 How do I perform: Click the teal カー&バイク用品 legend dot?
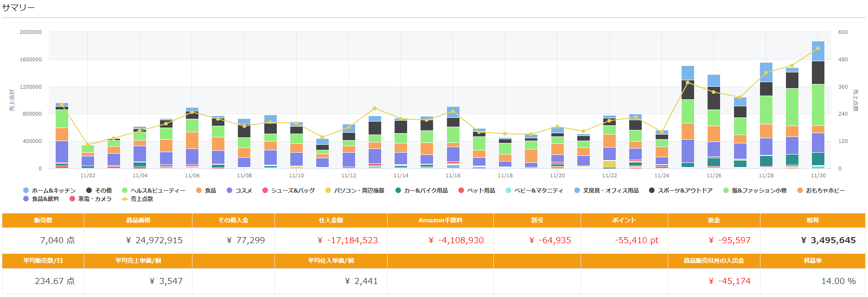click(398, 191)
